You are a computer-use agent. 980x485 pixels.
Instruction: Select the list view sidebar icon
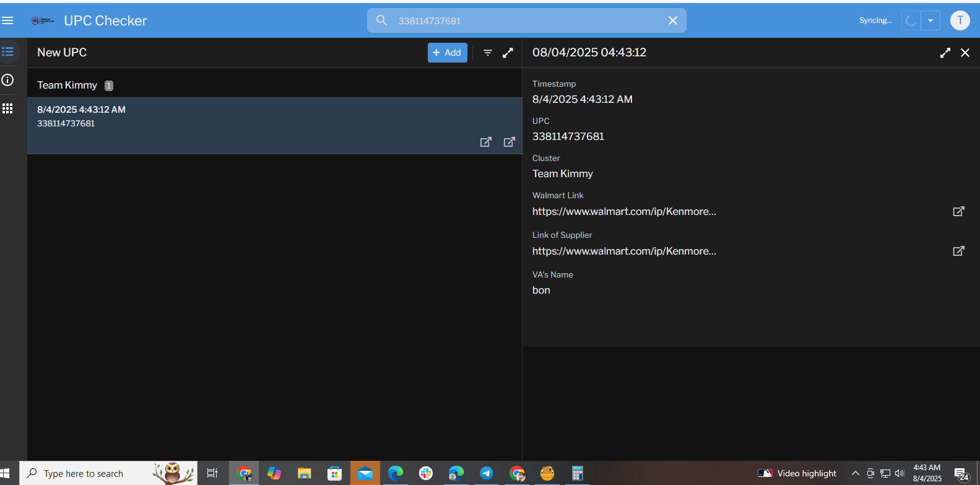8,51
